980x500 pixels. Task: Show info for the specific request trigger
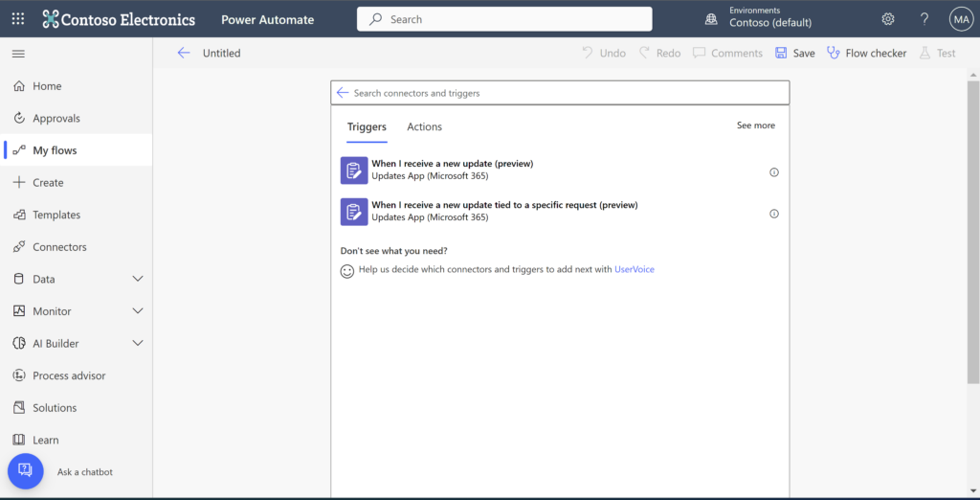coord(774,214)
